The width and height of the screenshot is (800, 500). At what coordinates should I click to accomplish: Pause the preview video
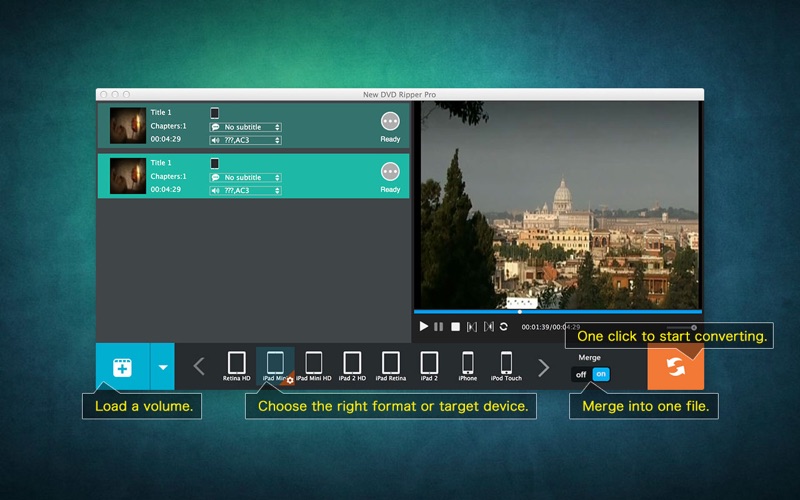click(438, 327)
